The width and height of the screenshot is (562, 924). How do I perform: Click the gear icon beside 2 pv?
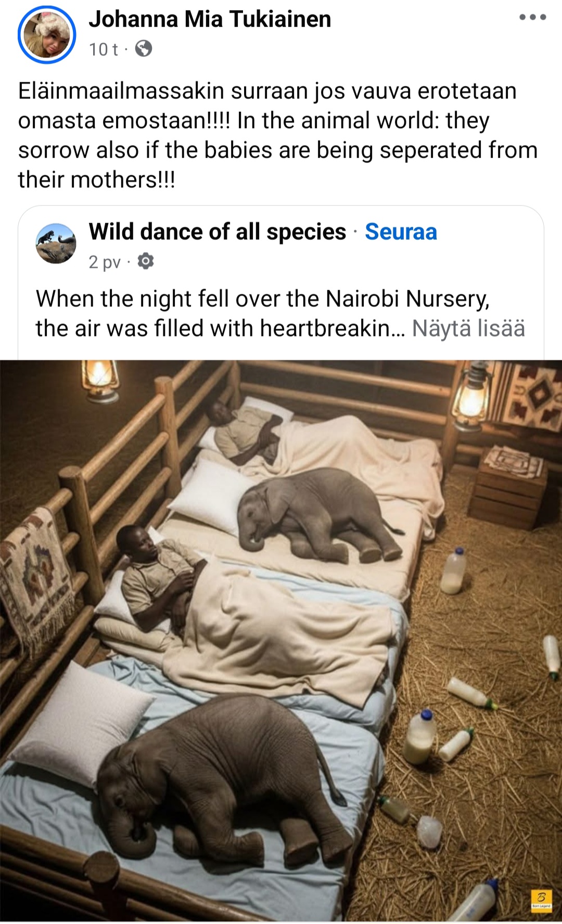(x=146, y=261)
